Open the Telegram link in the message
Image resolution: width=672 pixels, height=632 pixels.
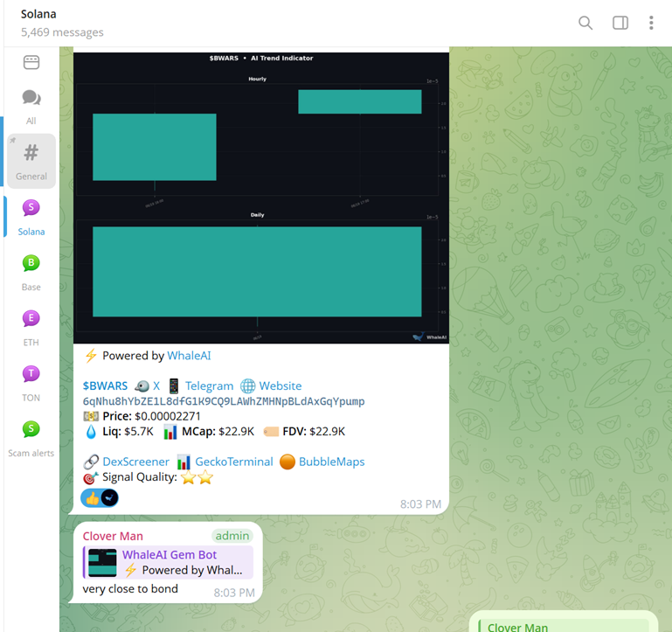[209, 385]
